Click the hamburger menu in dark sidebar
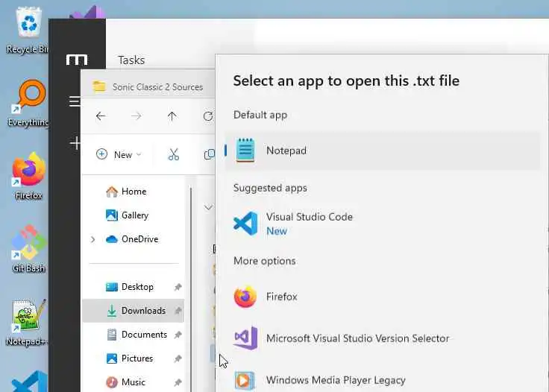This screenshot has height=392, width=549. 75,101
